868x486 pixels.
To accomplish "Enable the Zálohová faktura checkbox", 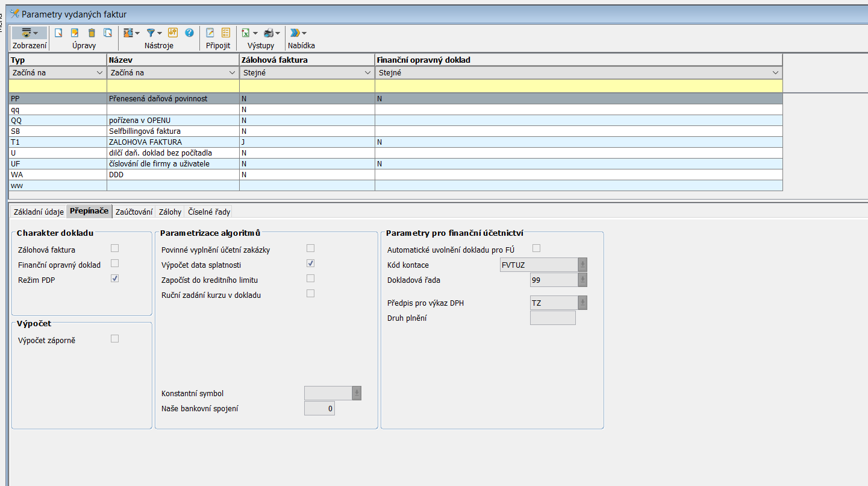I will click(114, 248).
